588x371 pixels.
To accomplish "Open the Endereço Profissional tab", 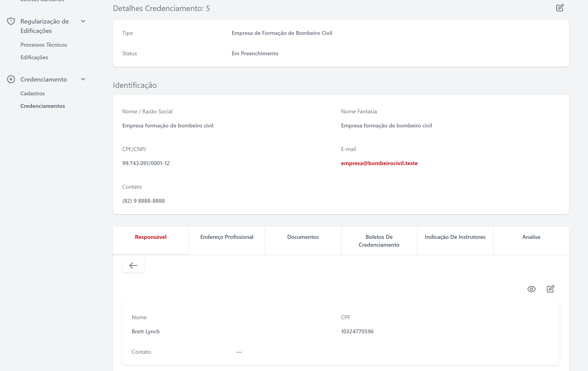I will point(227,237).
